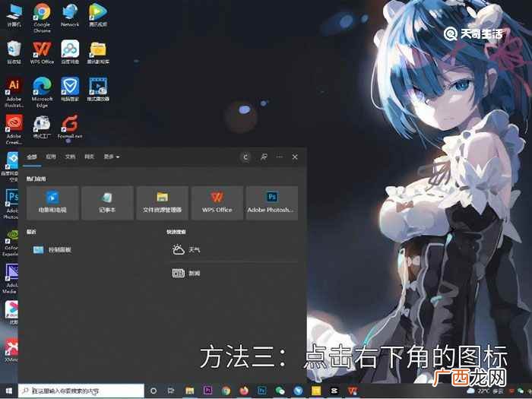Open the Baidu Netdisk desktop shortcut
Screen dimensions: 532x399
(x=70, y=52)
